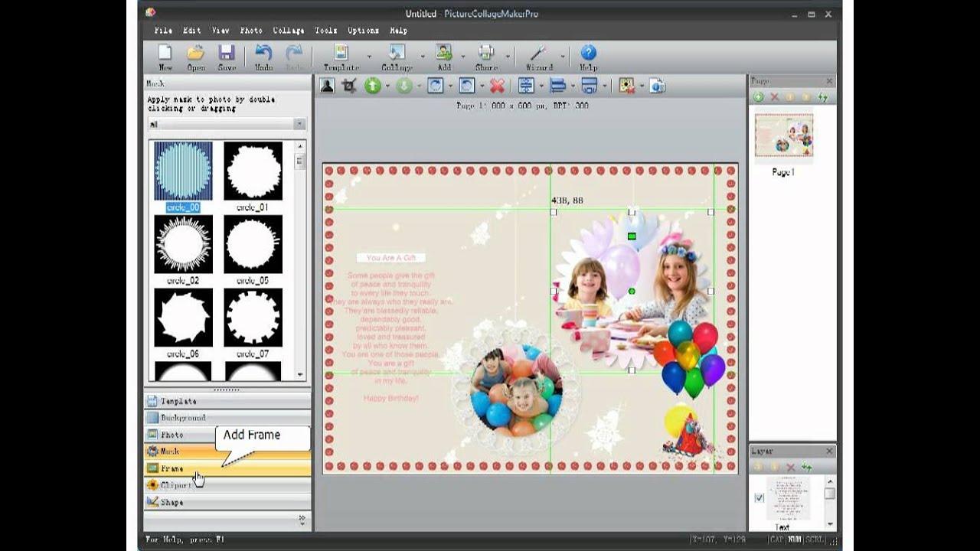Close the Layer panel
This screenshot has width=980, height=551.
click(829, 452)
